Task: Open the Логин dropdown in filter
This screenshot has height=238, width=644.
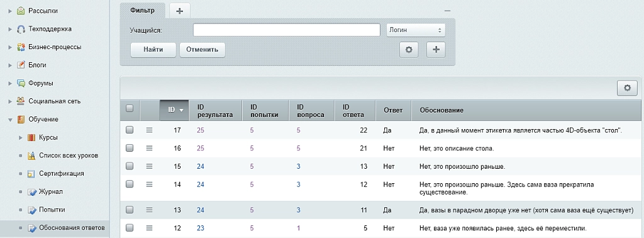Action: click(x=416, y=30)
